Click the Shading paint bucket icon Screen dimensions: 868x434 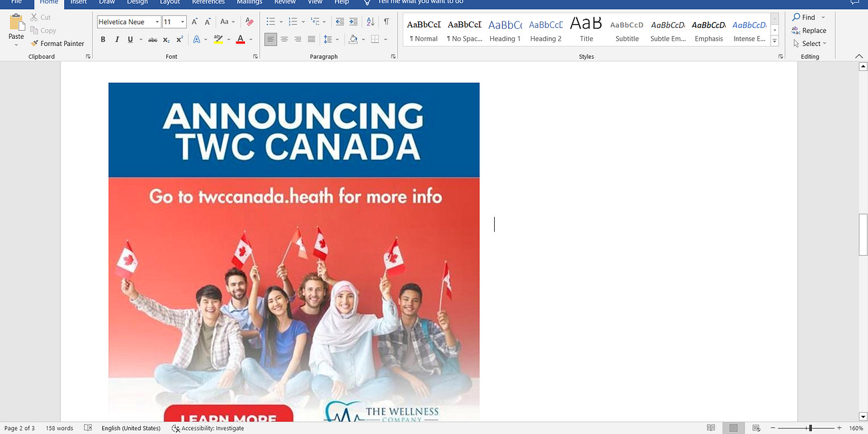353,39
